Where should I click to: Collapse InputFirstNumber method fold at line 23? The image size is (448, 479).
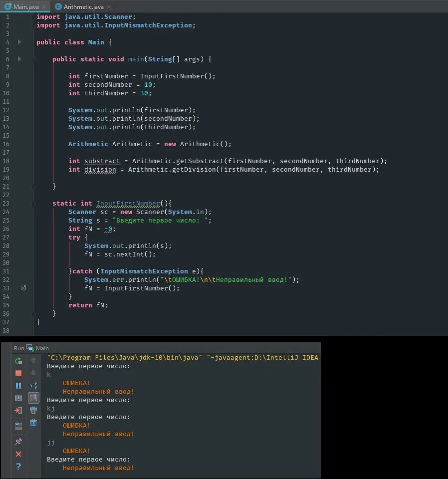34,204
